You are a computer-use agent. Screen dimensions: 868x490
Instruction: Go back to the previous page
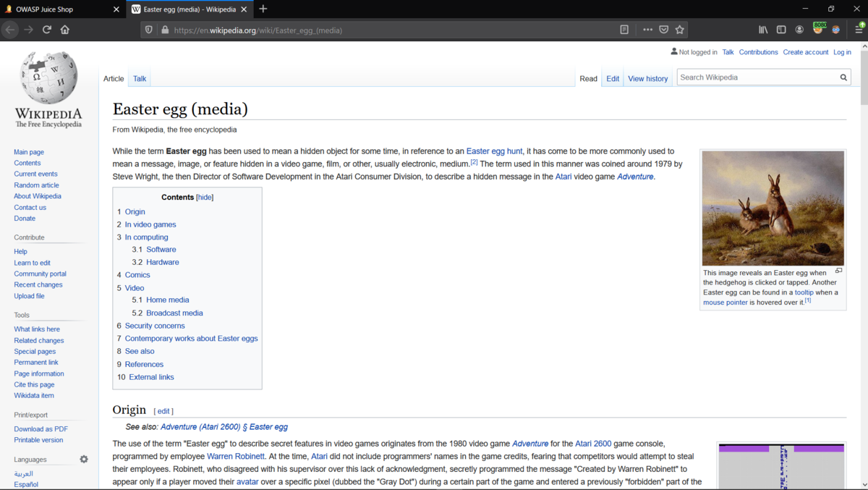(10, 30)
